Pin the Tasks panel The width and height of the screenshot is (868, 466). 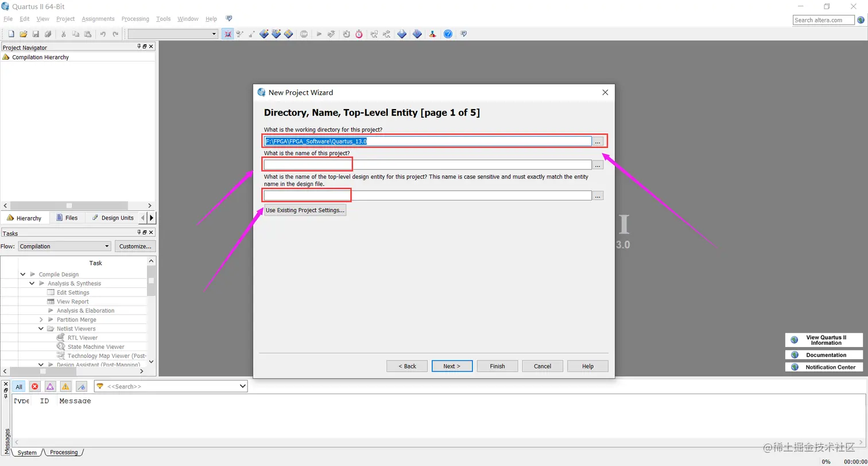coord(139,233)
